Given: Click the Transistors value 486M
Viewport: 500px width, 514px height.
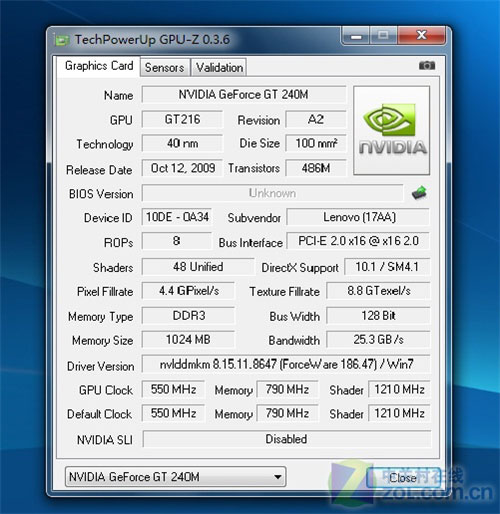Looking at the screenshot, I should 316,168.
